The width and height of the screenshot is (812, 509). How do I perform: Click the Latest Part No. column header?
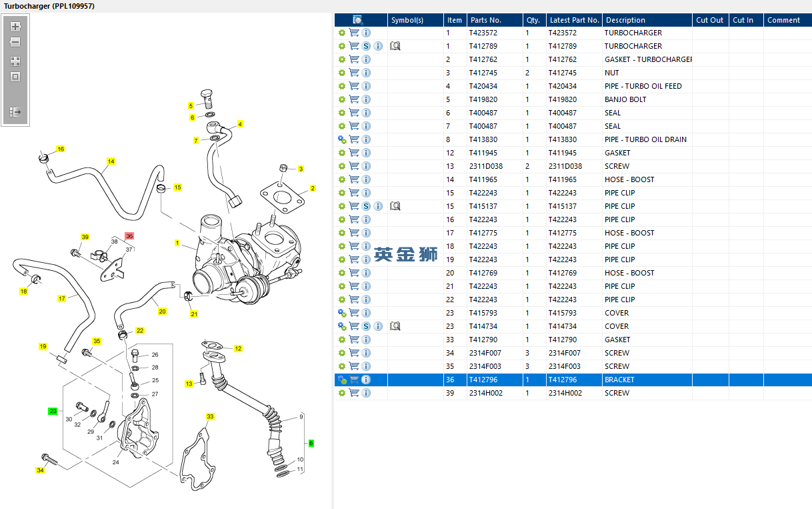(x=574, y=20)
